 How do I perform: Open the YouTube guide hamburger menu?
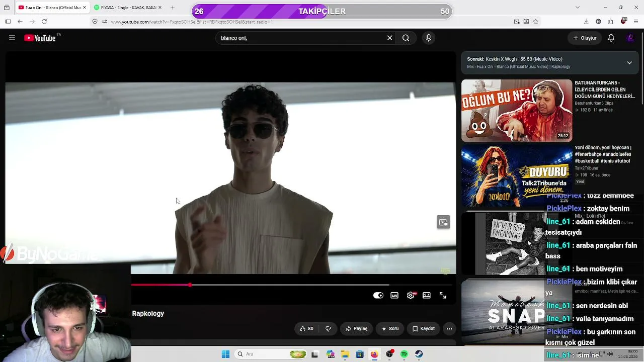(x=12, y=38)
